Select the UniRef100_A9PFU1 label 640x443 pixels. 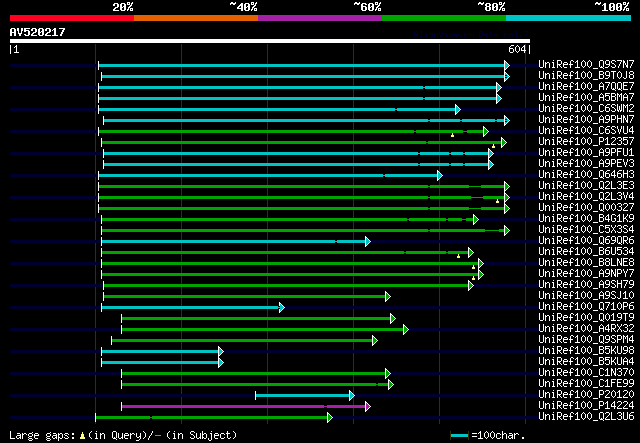click(x=586, y=152)
